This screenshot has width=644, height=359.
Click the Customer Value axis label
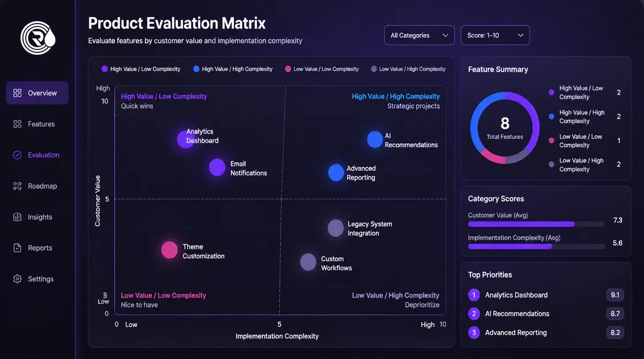pyautogui.click(x=97, y=200)
